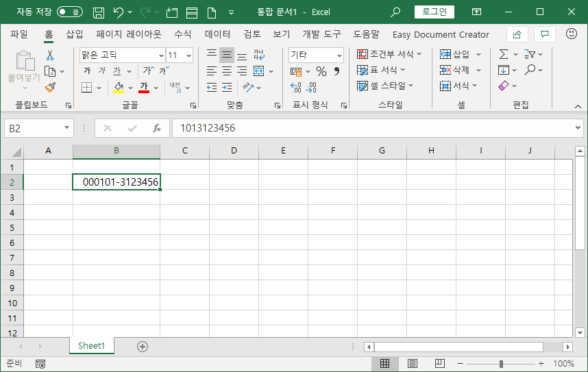
Task: Align text left
Action: 212,71
